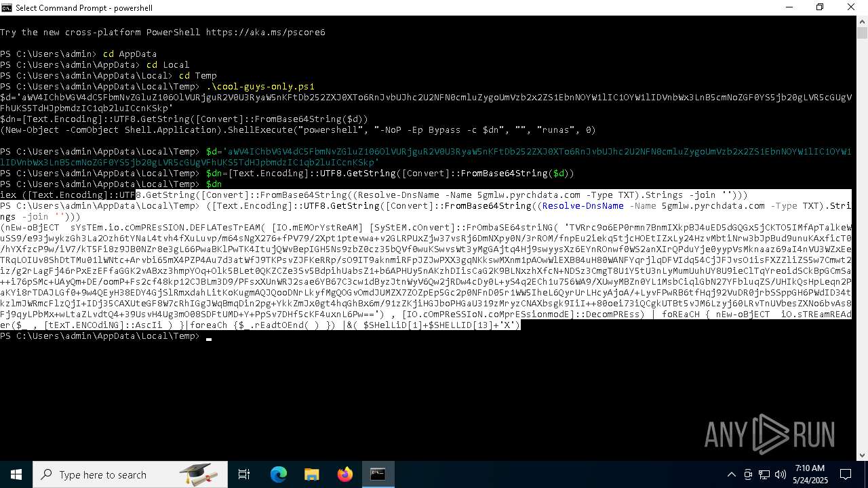The height and width of the screenshot is (488, 868).
Task: Open the Windows Start menu
Action: pyautogui.click(x=16, y=474)
